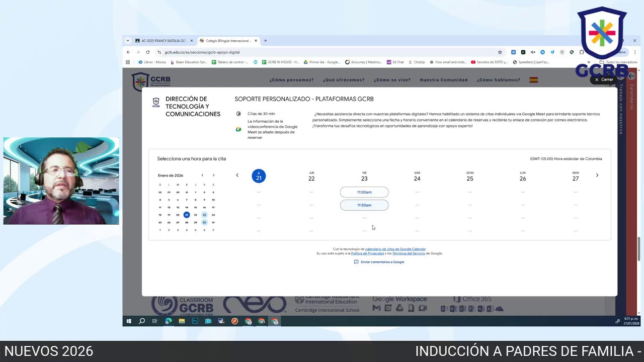The height and width of the screenshot is (362, 644).
Task: Select day 21 in the mini calendar
Action: click(x=187, y=215)
